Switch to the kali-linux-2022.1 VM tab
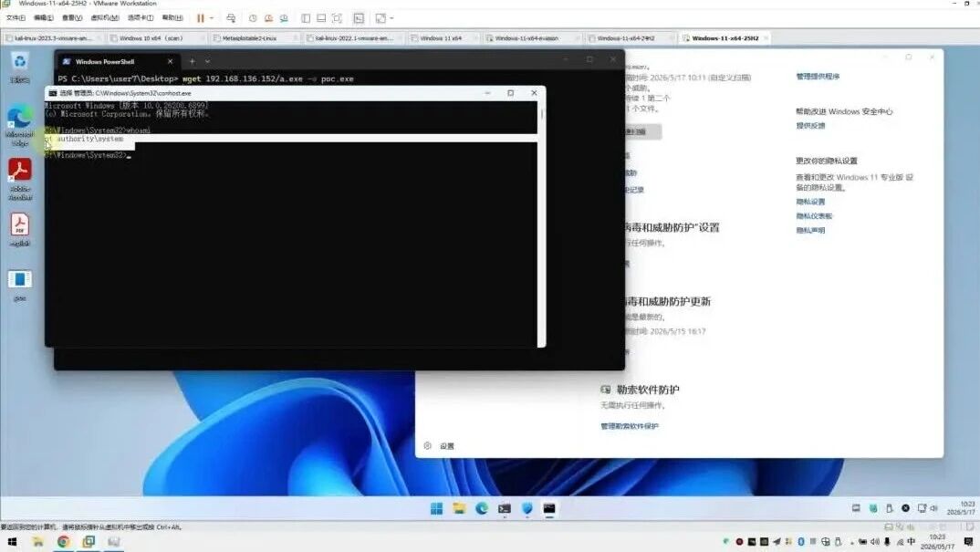The height and width of the screenshot is (552, 980). pyautogui.click(x=354, y=38)
